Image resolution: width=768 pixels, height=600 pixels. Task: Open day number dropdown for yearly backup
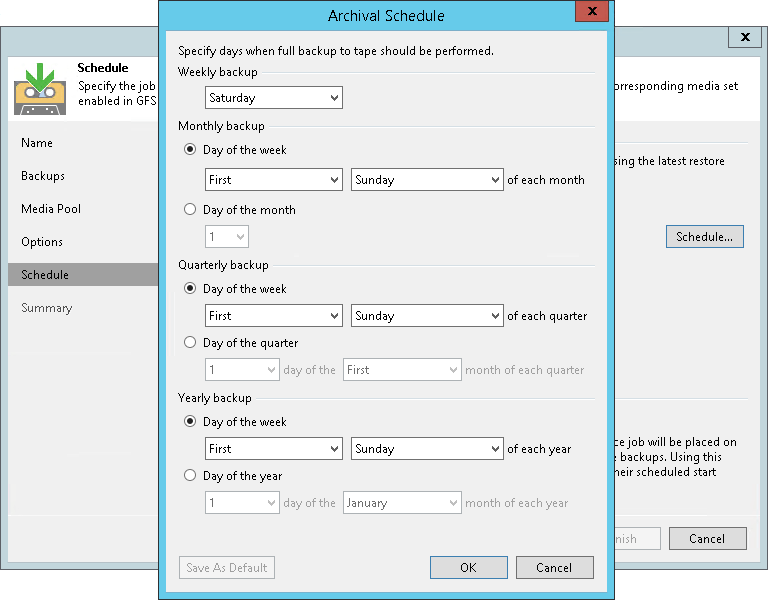(242, 503)
